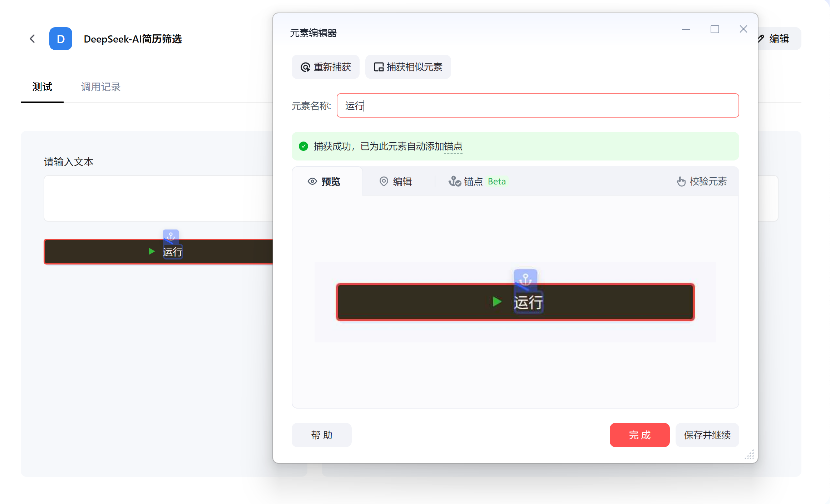Switch to the 调用记录 tab
The width and height of the screenshot is (830, 504).
101,87
